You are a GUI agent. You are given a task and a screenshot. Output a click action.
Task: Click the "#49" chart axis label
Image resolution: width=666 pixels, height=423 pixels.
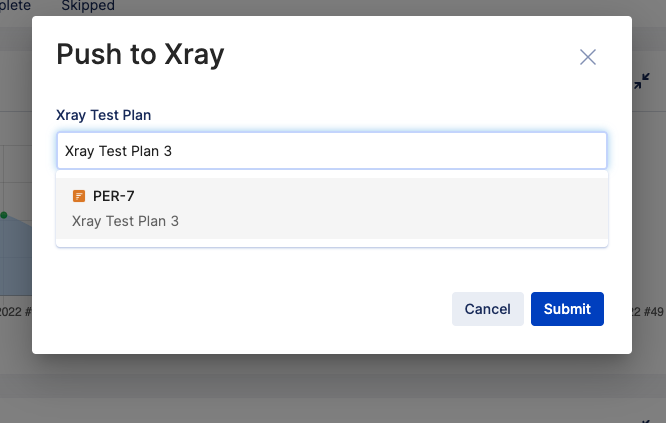tap(651, 312)
